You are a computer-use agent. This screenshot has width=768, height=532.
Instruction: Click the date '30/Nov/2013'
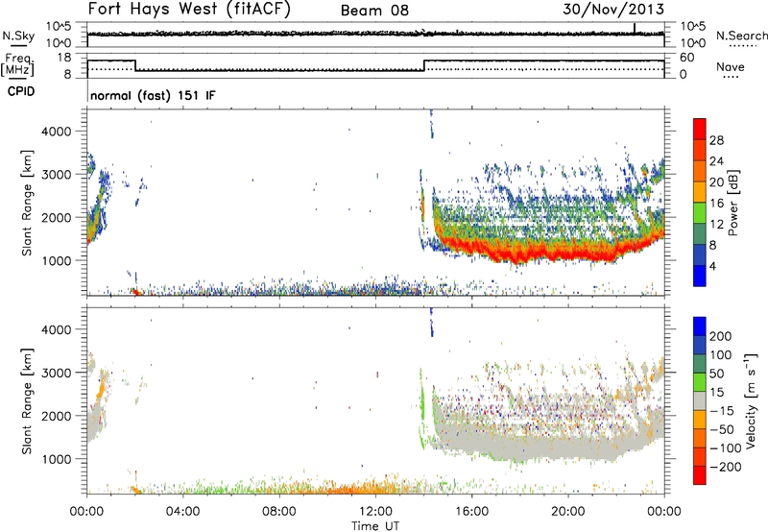pyautogui.click(x=613, y=9)
